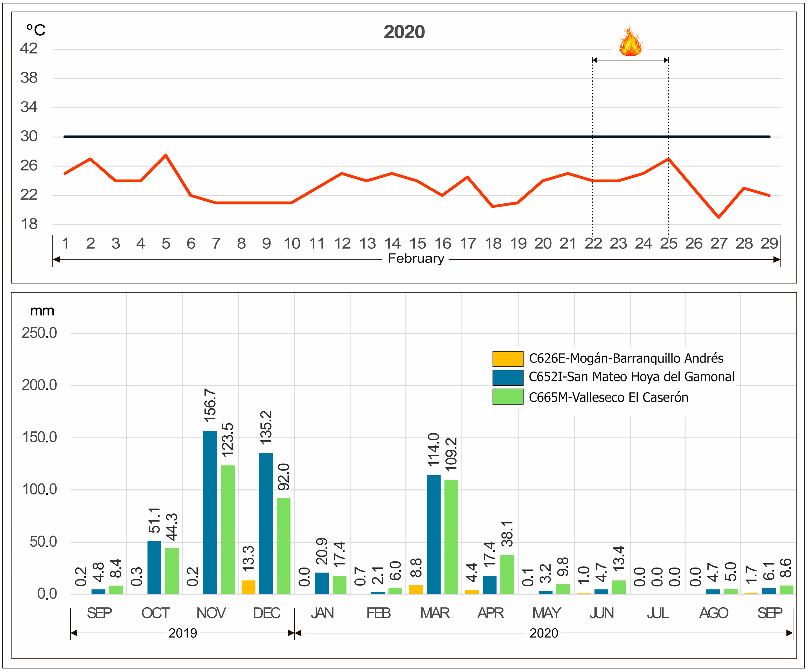Image resolution: width=808 pixels, height=672 pixels.
Task: Click the green December 92.0 bar
Action: click(x=284, y=546)
